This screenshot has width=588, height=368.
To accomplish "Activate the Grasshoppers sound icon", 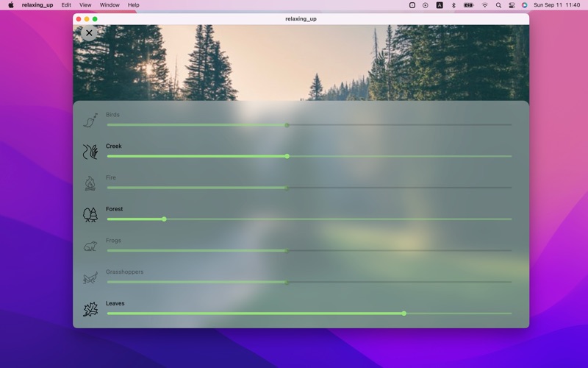I will click(x=90, y=278).
